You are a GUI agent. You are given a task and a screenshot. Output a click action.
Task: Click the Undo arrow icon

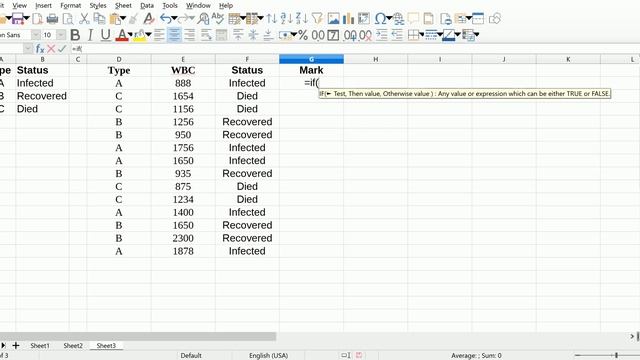coord(165,19)
